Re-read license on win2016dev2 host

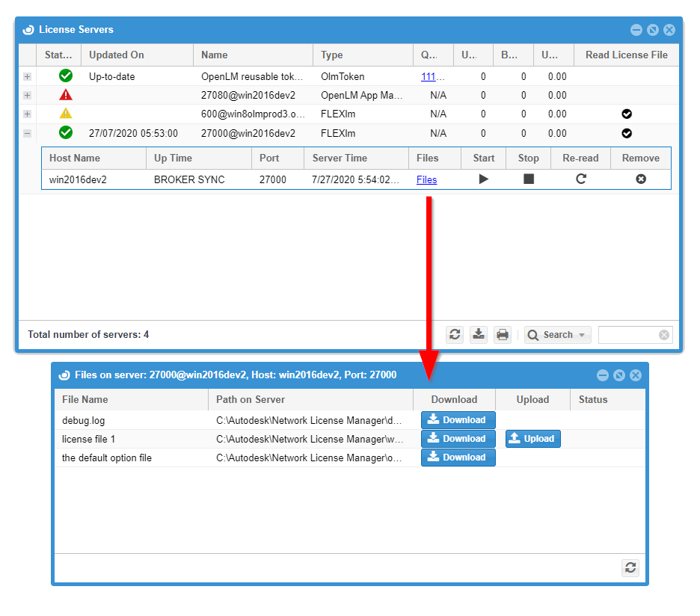[x=581, y=179]
